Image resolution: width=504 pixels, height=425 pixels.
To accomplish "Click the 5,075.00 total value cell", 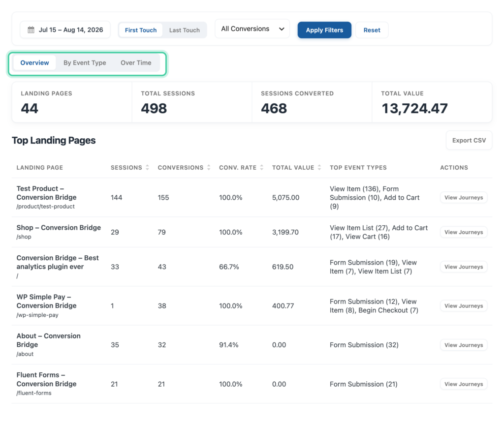I will (286, 198).
